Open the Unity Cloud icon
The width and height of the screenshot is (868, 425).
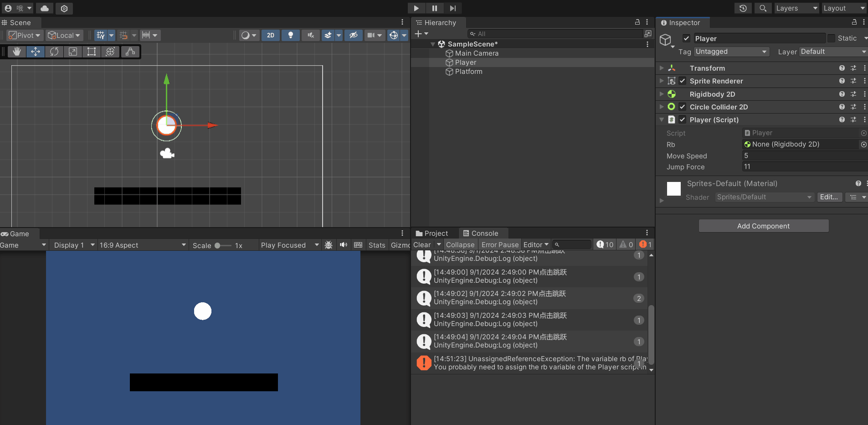[x=45, y=8]
